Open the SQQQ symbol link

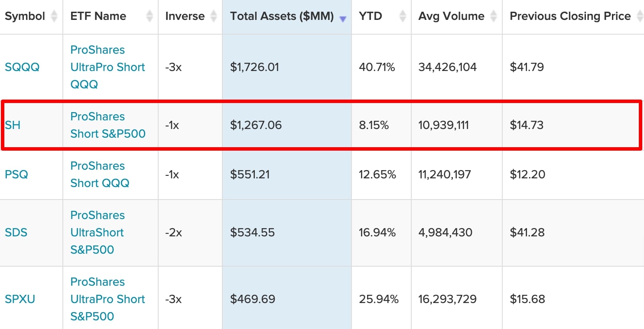(22, 67)
